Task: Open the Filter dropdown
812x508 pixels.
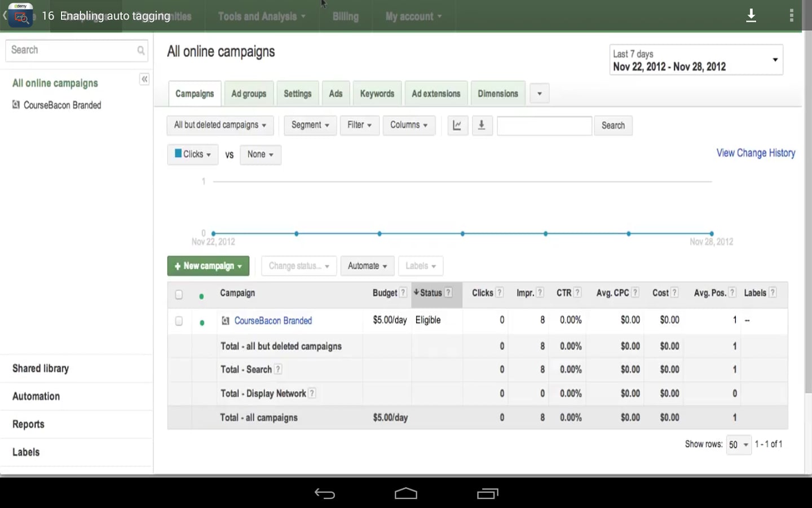Action: tap(359, 125)
